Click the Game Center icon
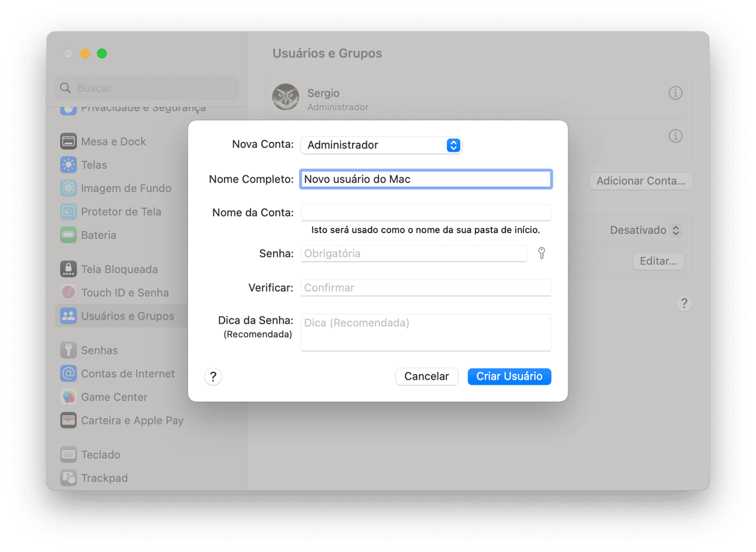 coord(68,397)
